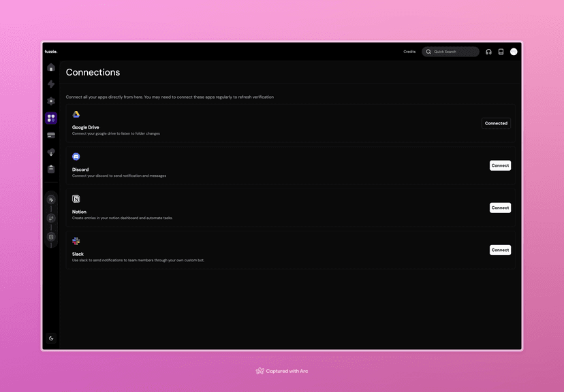Viewport: 564px width, 392px height.
Task: Click 'Connect your discord to send notification' description
Action: 119,176
